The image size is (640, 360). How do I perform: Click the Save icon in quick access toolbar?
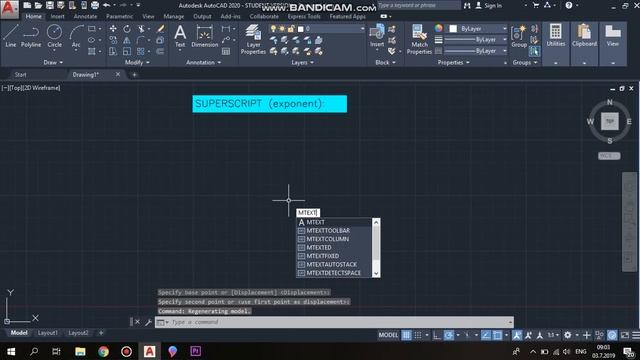pyautogui.click(x=49, y=5)
